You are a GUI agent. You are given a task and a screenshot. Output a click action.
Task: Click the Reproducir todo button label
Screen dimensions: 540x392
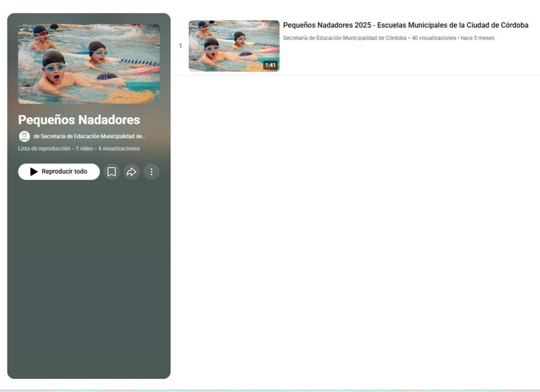[x=64, y=172]
